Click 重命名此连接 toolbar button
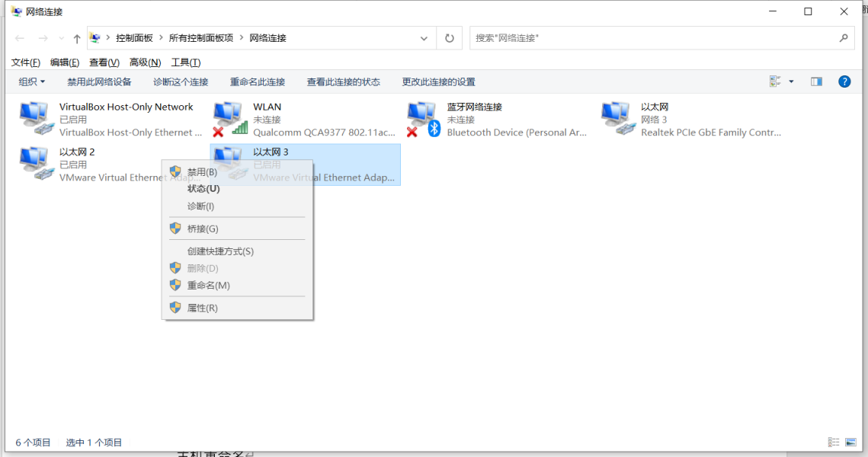 coord(258,82)
